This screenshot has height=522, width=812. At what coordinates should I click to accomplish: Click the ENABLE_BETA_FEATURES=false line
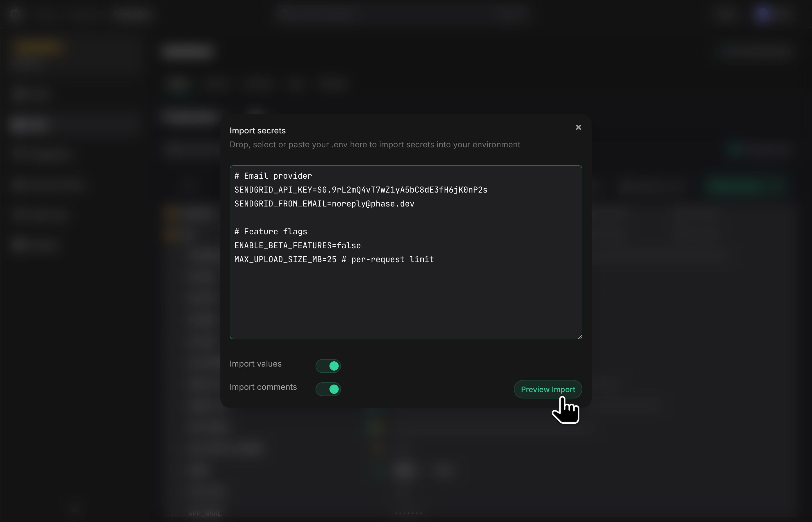297,245
